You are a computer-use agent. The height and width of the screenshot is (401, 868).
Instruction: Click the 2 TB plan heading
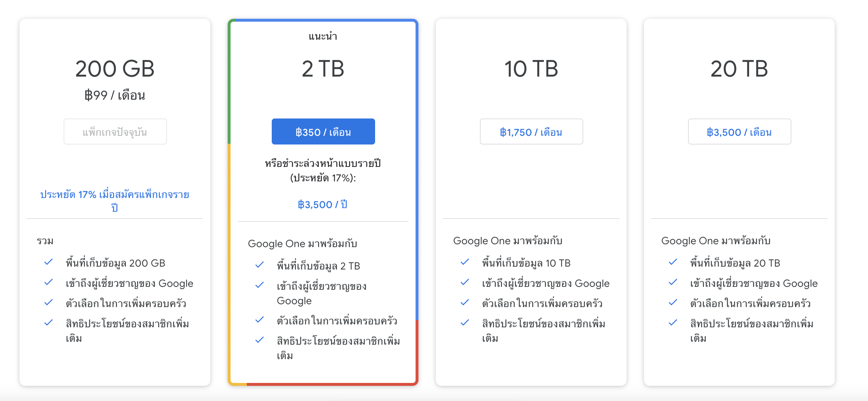[323, 69]
